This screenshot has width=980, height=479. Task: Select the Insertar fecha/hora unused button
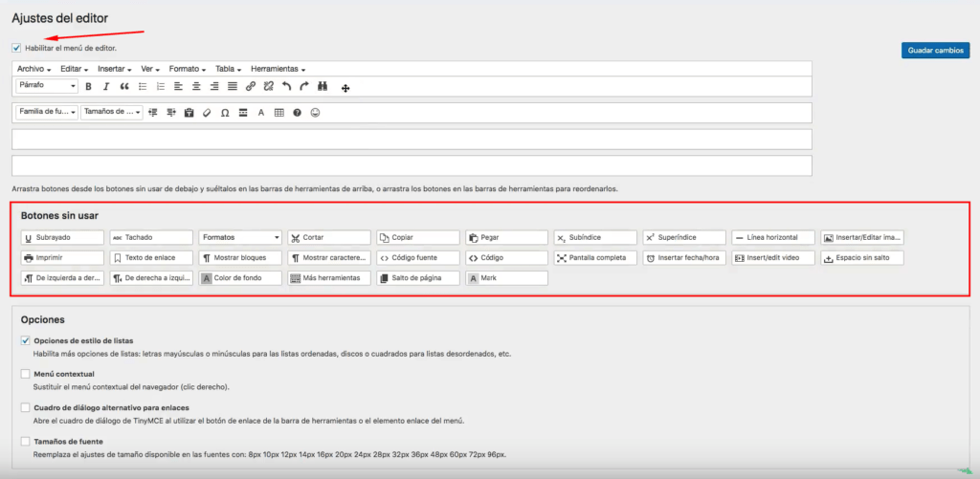tap(684, 257)
